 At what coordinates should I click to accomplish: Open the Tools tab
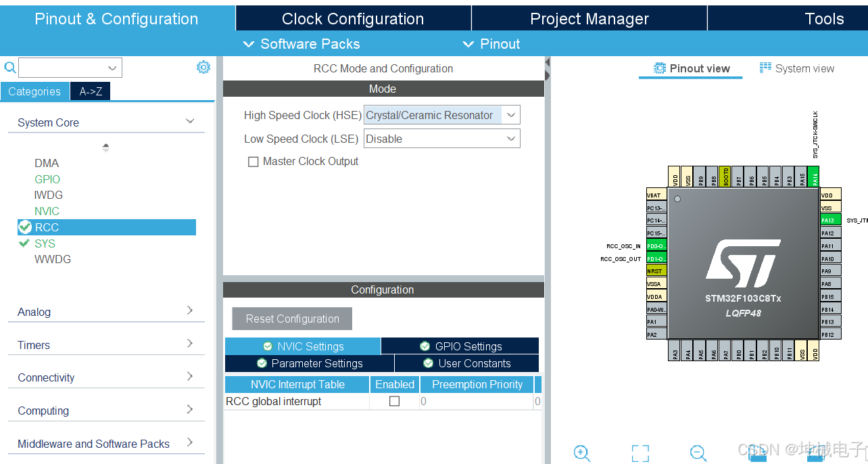pos(788,19)
